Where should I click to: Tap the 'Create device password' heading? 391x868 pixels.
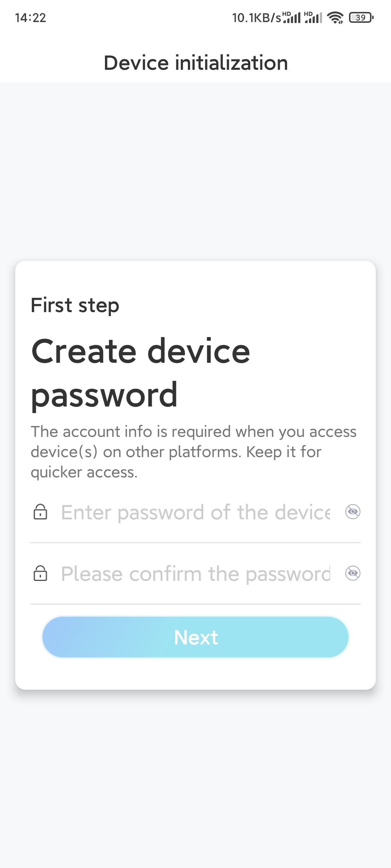[x=140, y=373]
